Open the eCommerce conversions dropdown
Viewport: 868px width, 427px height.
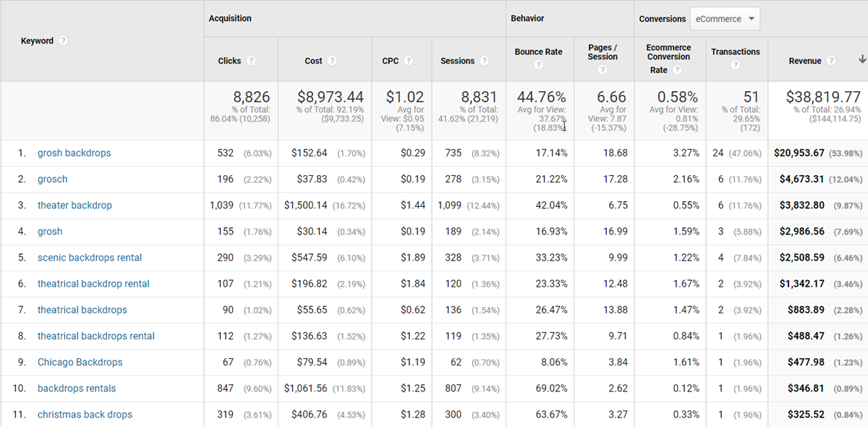725,19
